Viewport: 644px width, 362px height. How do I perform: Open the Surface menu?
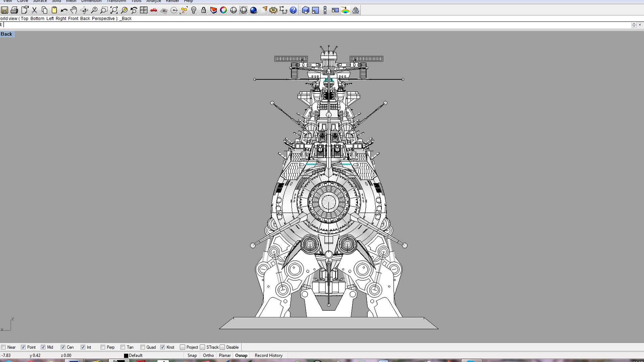click(40, 1)
